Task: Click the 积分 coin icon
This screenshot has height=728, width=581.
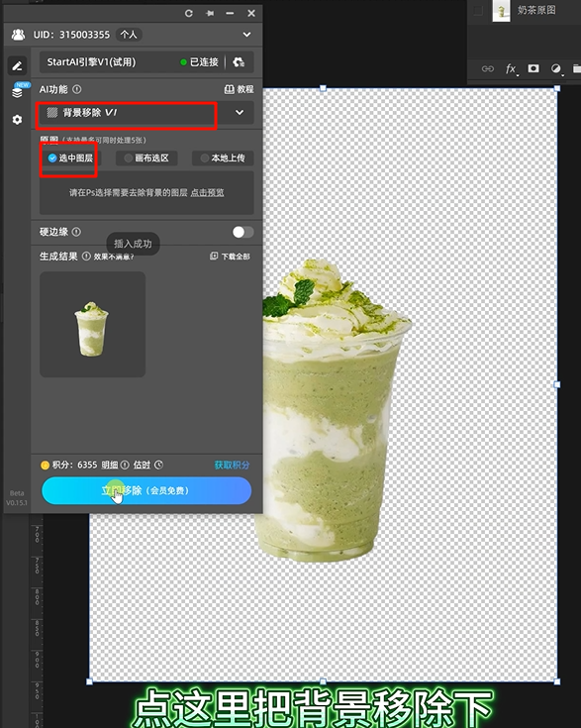Action: [45, 466]
